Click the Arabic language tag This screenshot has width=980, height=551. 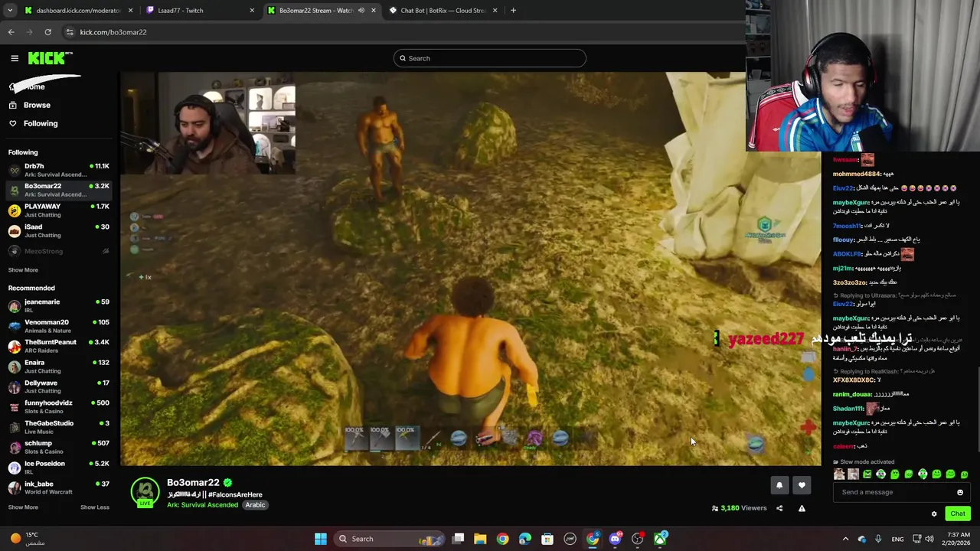click(255, 505)
